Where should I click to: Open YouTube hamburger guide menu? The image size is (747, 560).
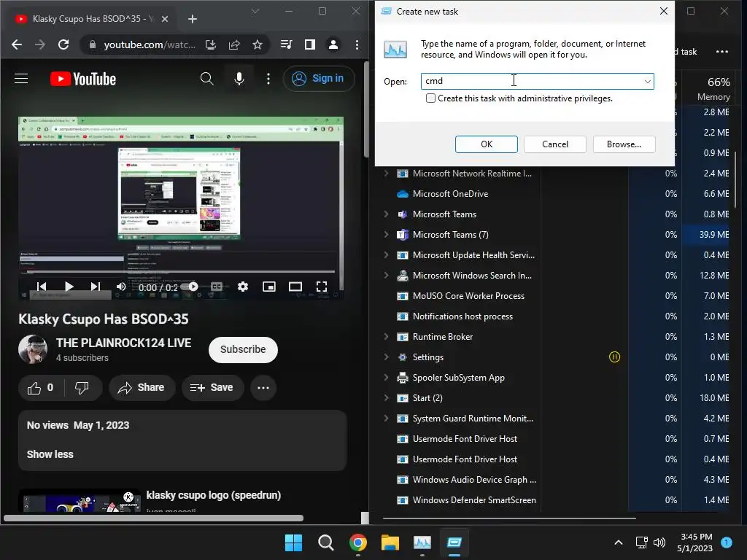[x=21, y=79]
